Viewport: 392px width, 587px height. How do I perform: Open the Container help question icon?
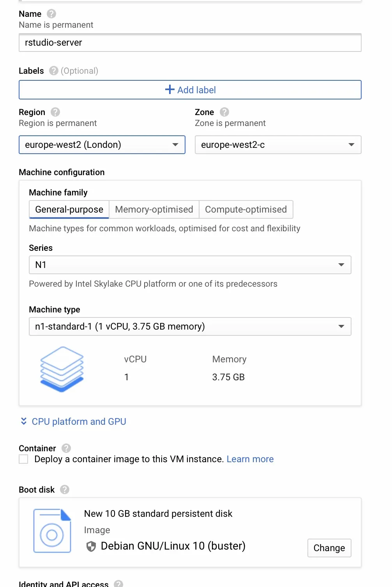click(66, 448)
